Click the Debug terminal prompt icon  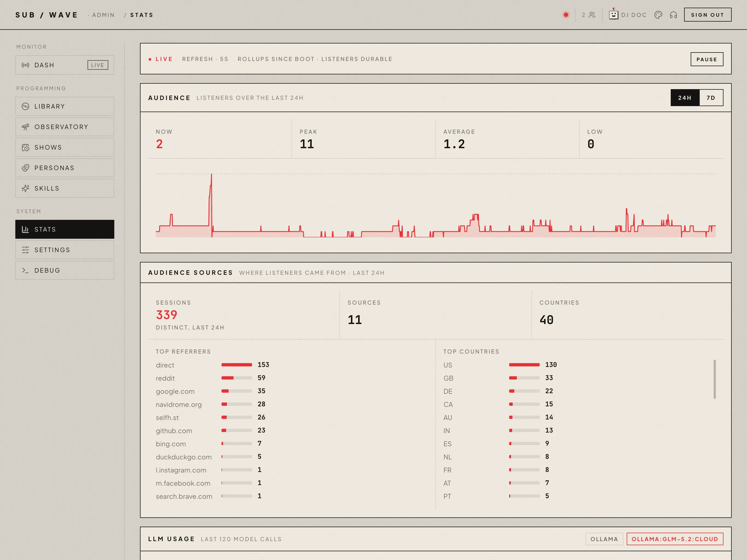25,270
